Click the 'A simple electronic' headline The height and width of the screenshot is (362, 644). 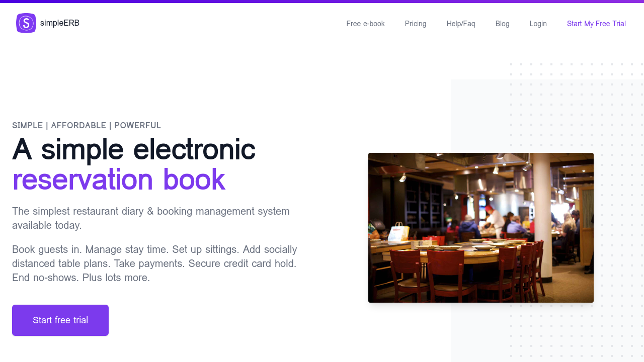point(134,149)
